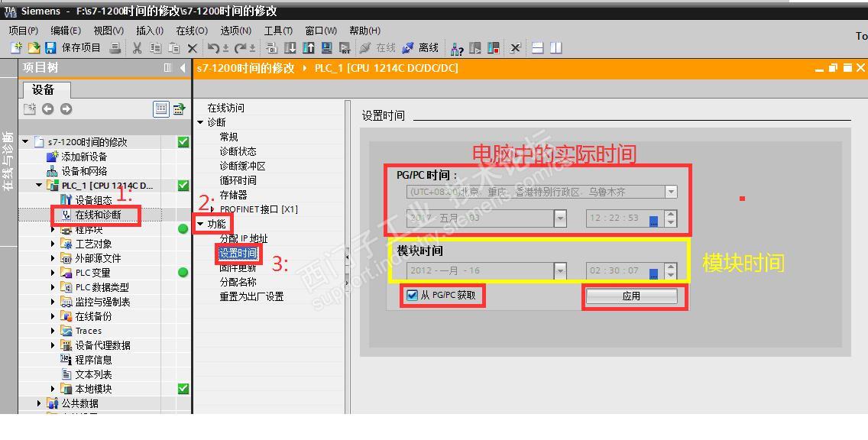The width and height of the screenshot is (868, 440).
Task: Select 诊断缓冲区 in navigation
Action: (242, 166)
